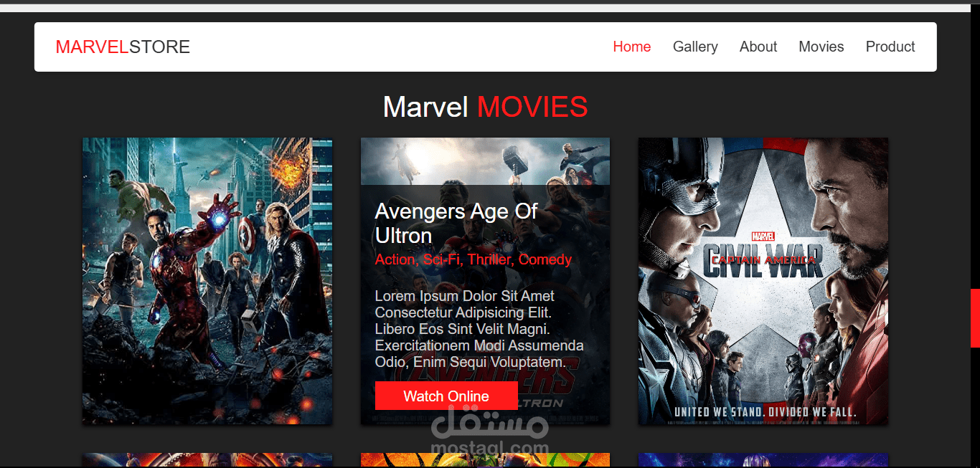
Task: Click the MARVELSTORE logo
Action: (123, 47)
